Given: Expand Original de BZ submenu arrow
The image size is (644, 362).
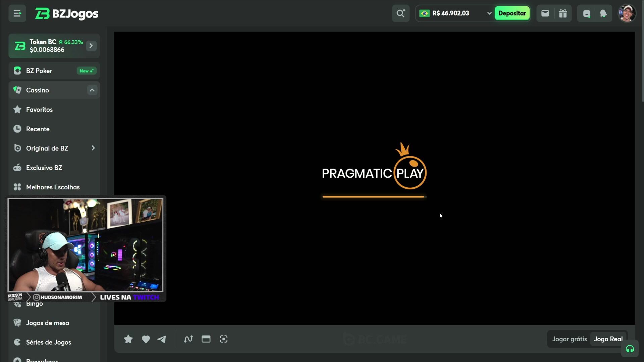Looking at the screenshot, I should click(93, 148).
